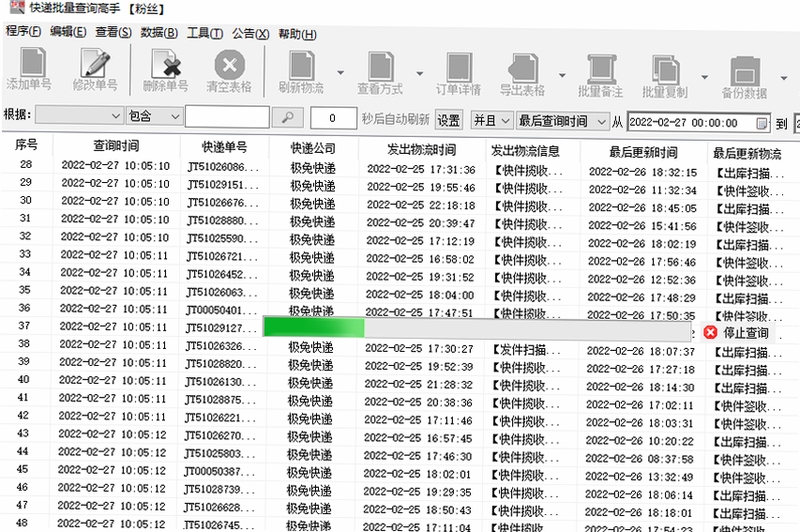Select row 31 tracking number JT51028880
Viewport: 800px width, 532px height.
pyautogui.click(x=222, y=221)
